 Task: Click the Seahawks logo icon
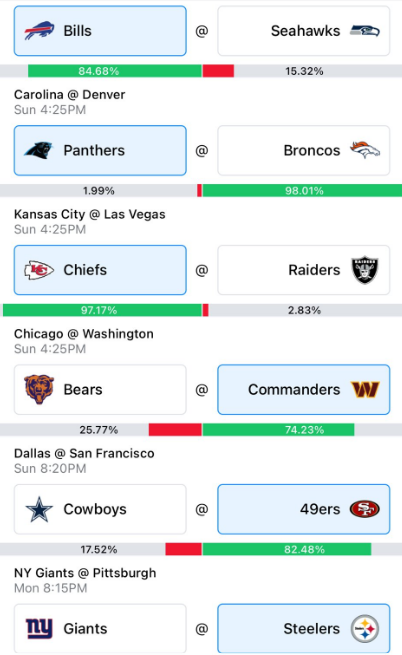365,31
